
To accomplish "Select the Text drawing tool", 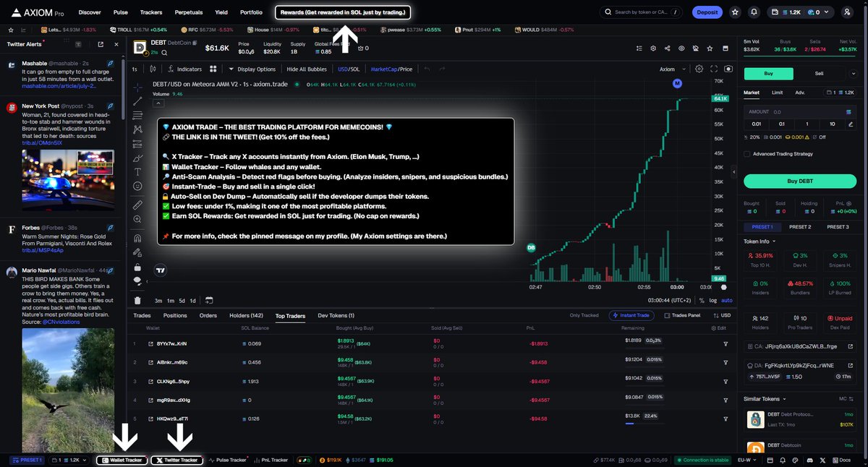I will (x=137, y=171).
